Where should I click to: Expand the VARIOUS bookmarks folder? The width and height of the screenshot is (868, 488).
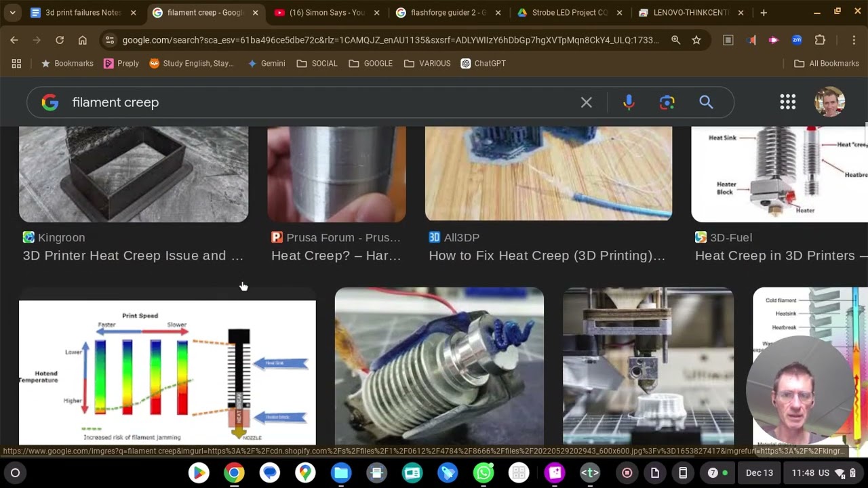pyautogui.click(x=427, y=63)
